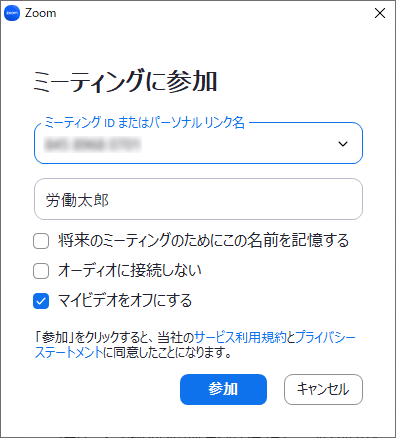
Task: Click the オーディオに接続しない label text
Action: tap(130, 270)
